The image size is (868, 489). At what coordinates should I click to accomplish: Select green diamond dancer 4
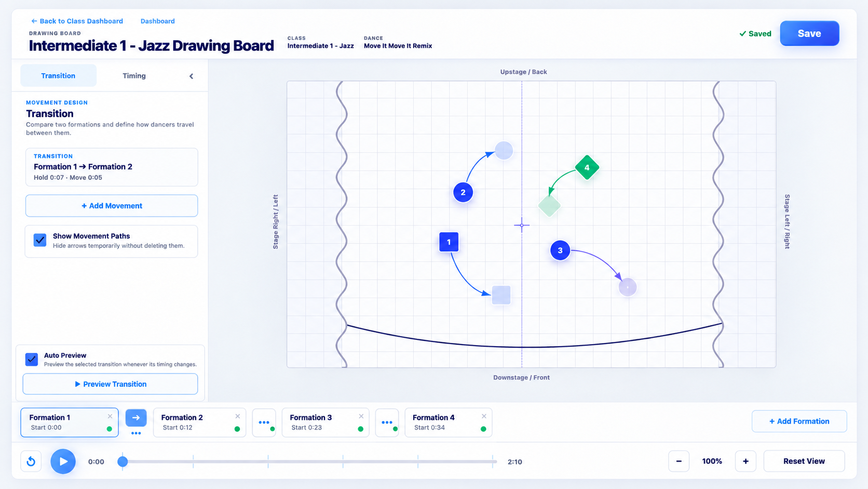(x=587, y=167)
